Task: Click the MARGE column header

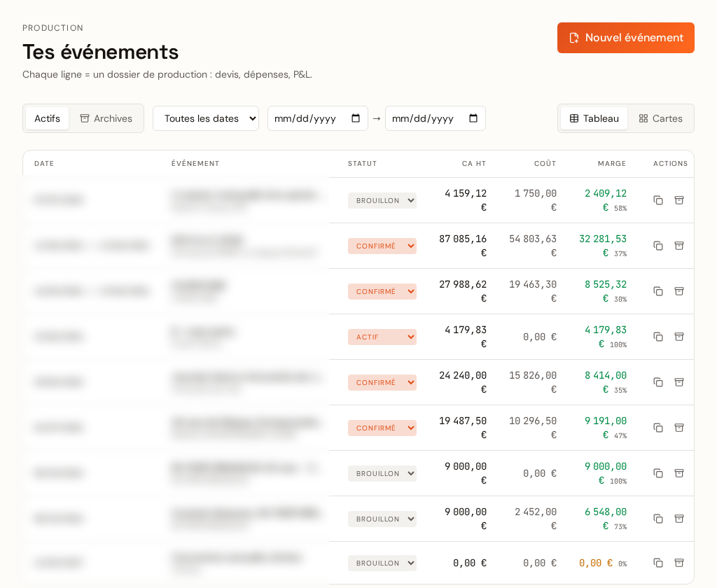Action: pyautogui.click(x=612, y=164)
